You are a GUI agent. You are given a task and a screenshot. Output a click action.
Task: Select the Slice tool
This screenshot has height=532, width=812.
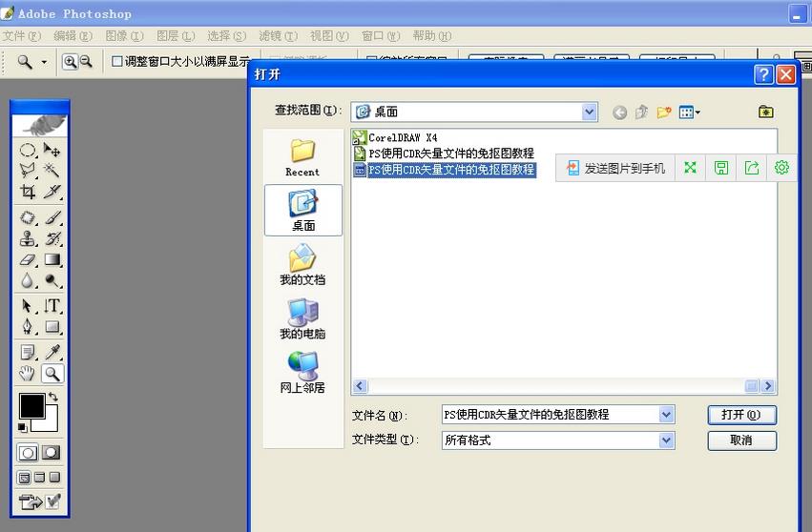click(52, 192)
